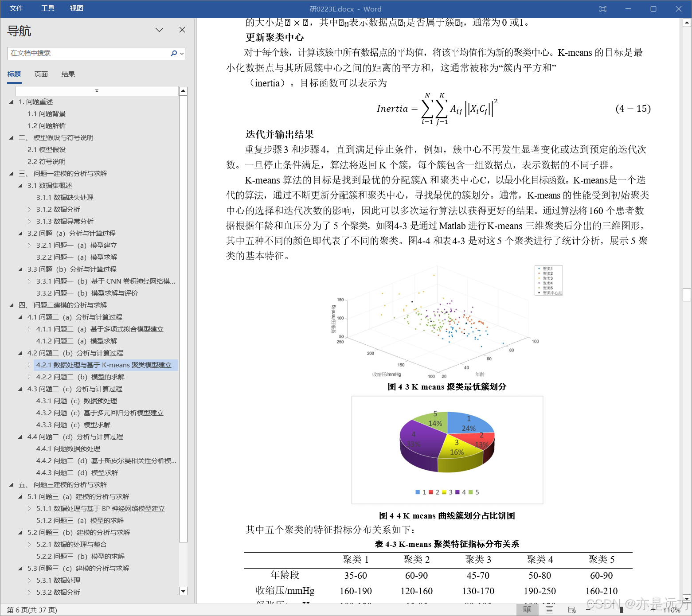692x616 pixels.
Task: Switch to the 结果 navigation tab
Action: click(68, 74)
